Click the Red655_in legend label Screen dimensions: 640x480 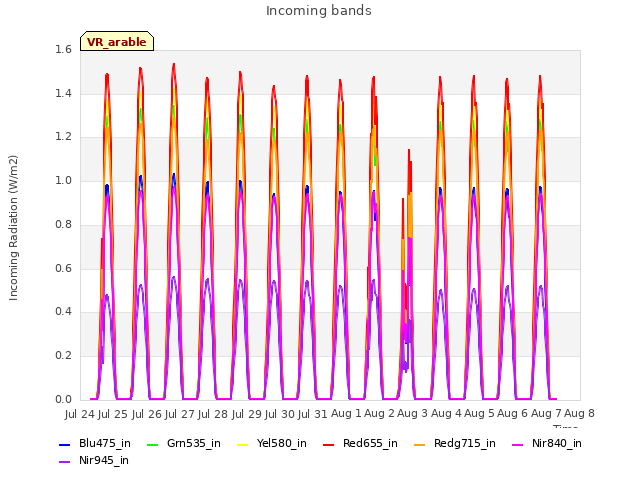tap(370, 443)
